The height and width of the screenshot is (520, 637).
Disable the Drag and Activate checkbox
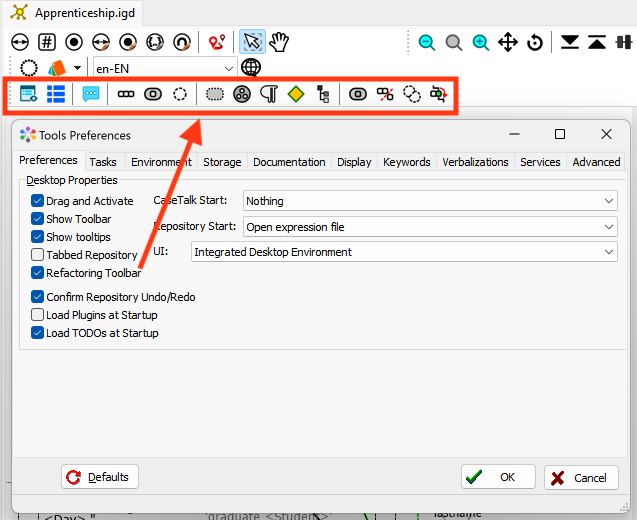click(38, 201)
